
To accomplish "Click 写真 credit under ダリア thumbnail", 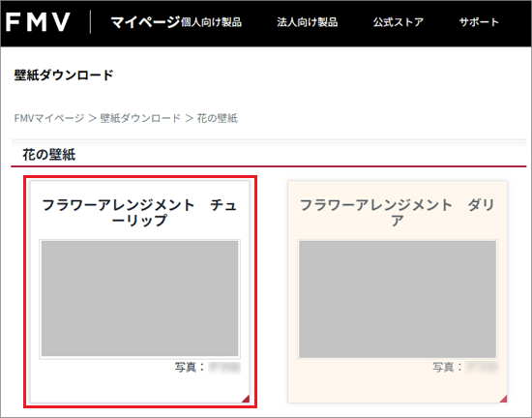I will pyautogui.click(x=465, y=368).
